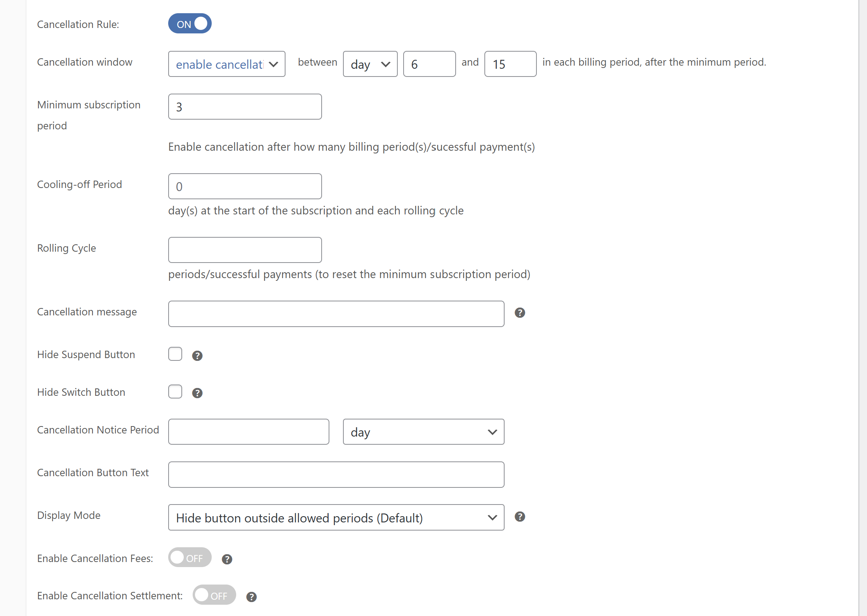Enable the Cancellation Fees toggle
The width and height of the screenshot is (867, 616).
tap(190, 557)
